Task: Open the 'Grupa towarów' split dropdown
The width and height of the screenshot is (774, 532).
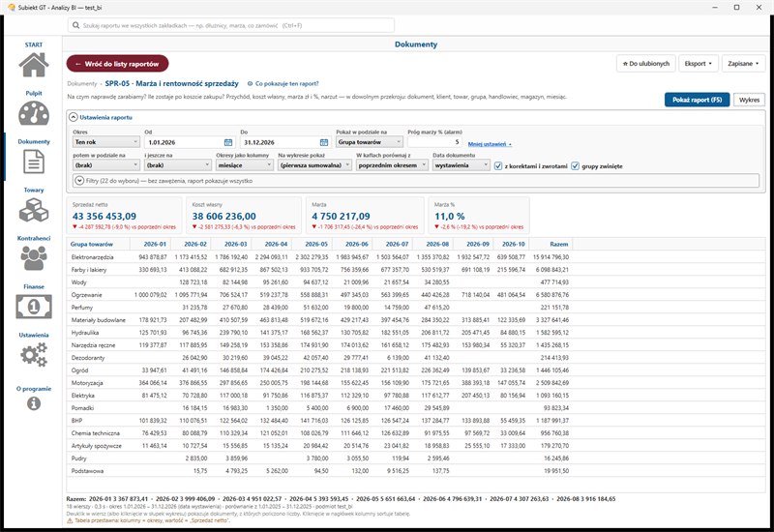Action: [x=370, y=142]
